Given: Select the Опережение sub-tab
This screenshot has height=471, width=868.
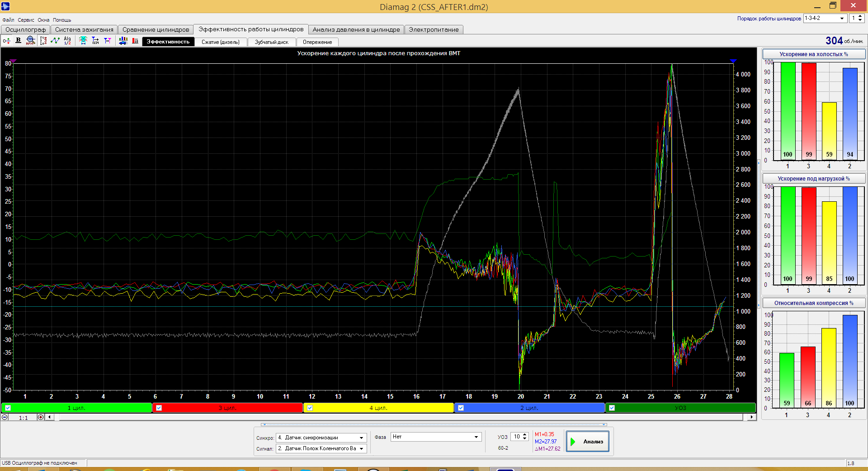Looking at the screenshot, I should tap(317, 42).
